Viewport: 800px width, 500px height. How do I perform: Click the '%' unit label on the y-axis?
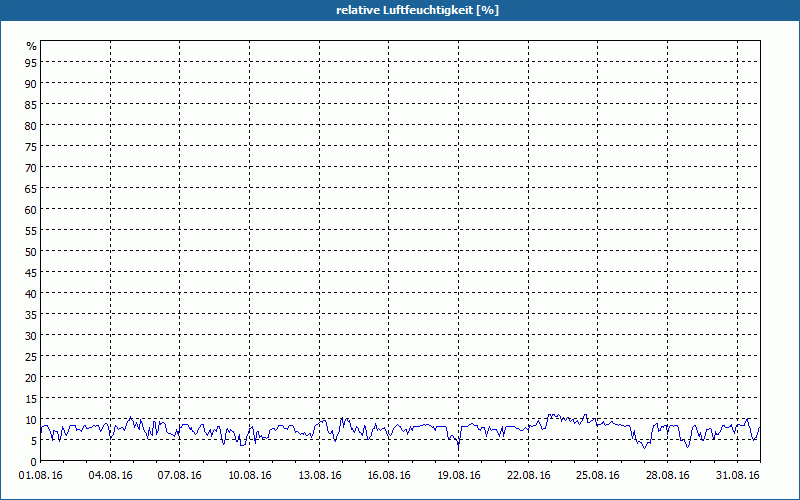tap(32, 46)
